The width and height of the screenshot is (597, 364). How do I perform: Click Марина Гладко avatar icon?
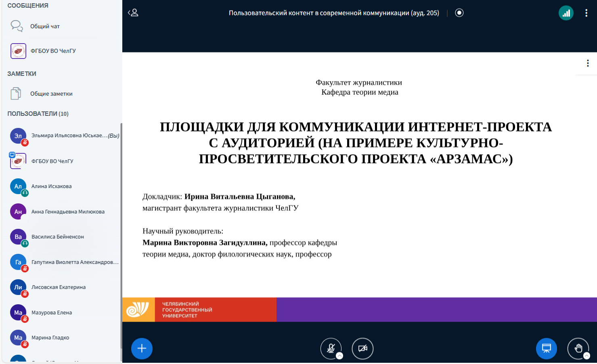(18, 338)
